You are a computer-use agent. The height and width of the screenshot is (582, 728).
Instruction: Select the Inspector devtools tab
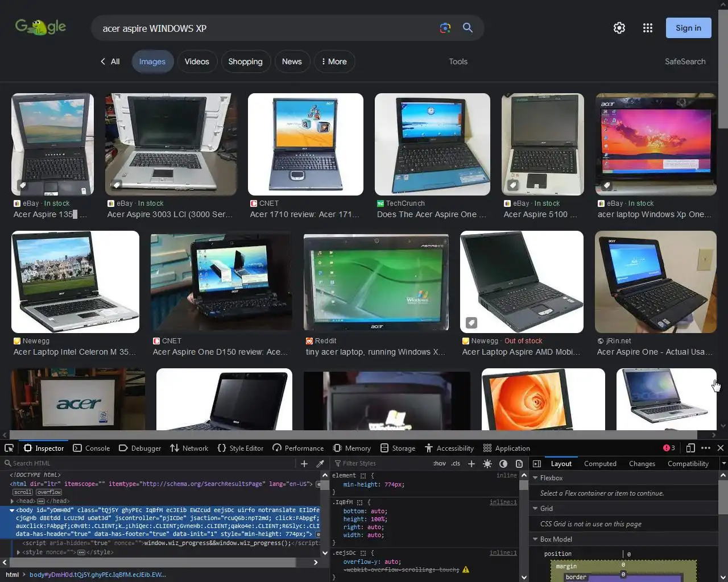tap(44, 448)
